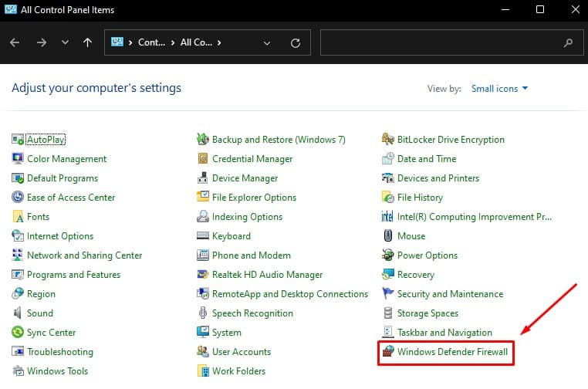
Task: Expand chevron before Control Panel breadcrumb
Action: [130, 42]
